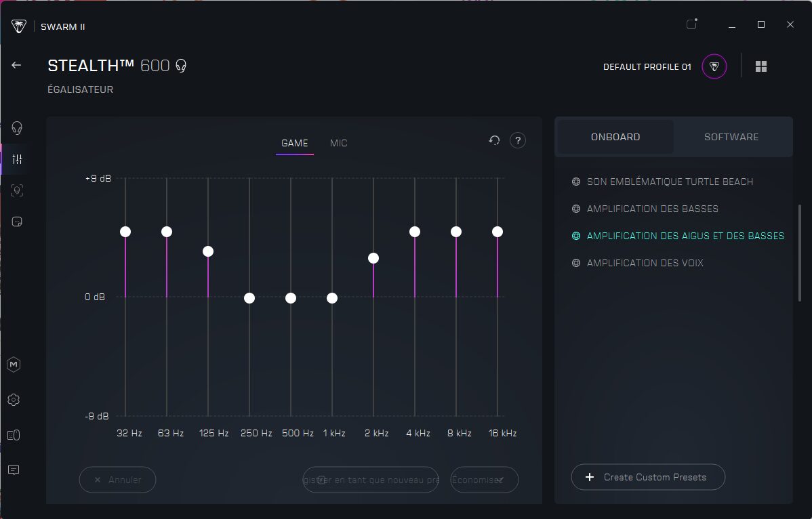Select Son Emblématique Turtle Beach preset
This screenshot has height=519, width=812.
point(670,182)
